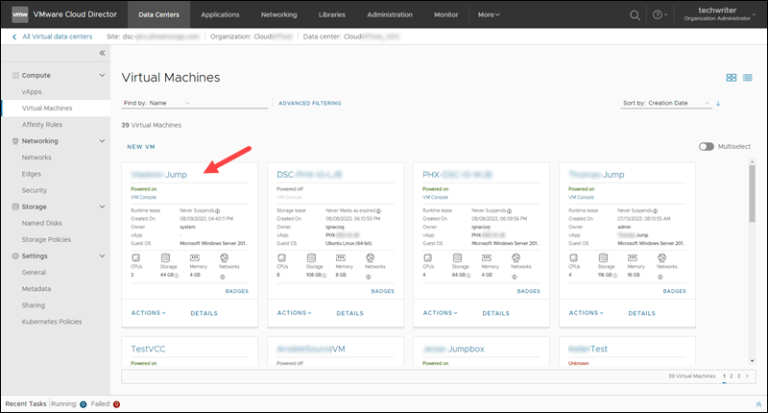The image size is (768, 413).
Task: Click Storage icon on DSC card
Action: coord(312,258)
